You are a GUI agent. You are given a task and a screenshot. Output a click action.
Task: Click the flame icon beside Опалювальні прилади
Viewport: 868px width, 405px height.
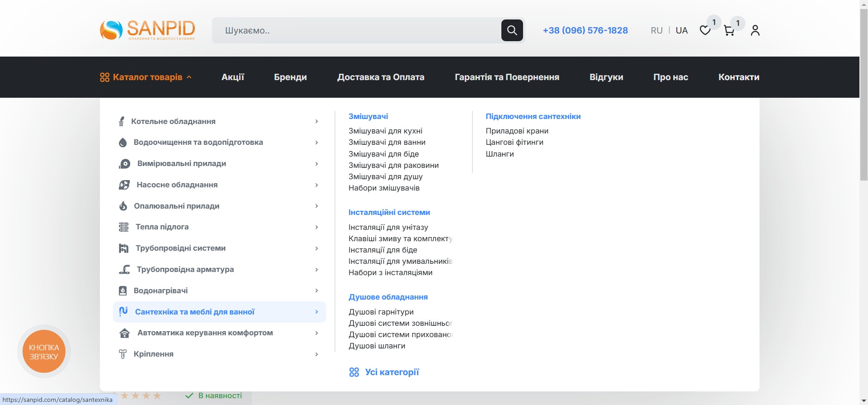123,206
